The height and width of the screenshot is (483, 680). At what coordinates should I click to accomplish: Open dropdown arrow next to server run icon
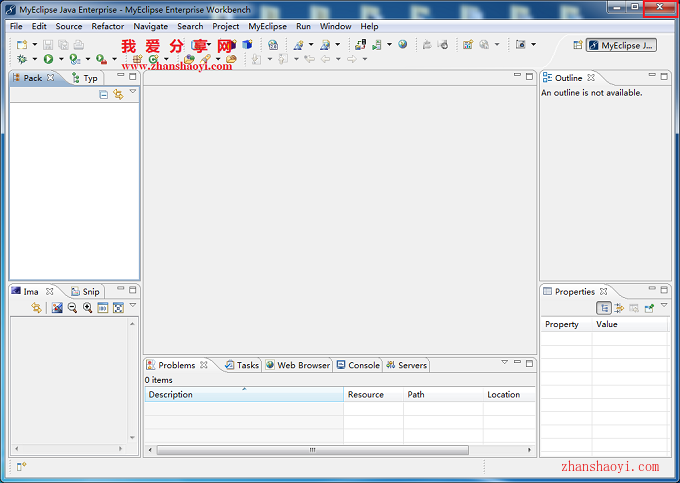[389, 44]
